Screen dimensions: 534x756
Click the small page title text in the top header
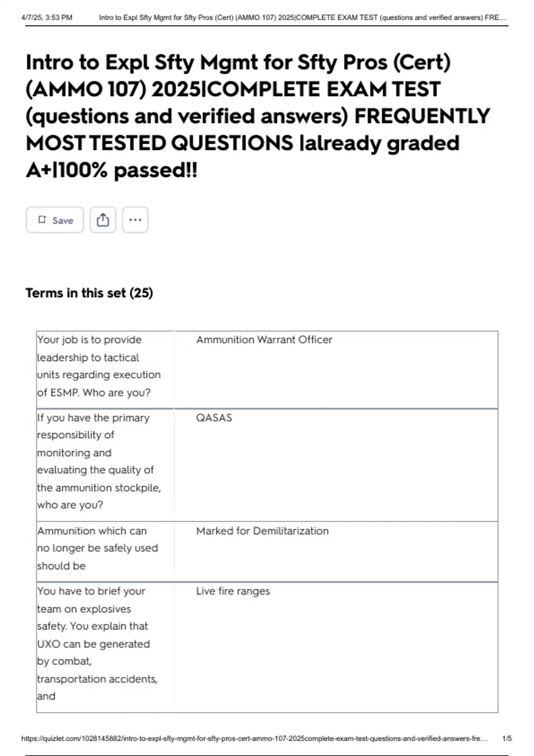tap(302, 18)
